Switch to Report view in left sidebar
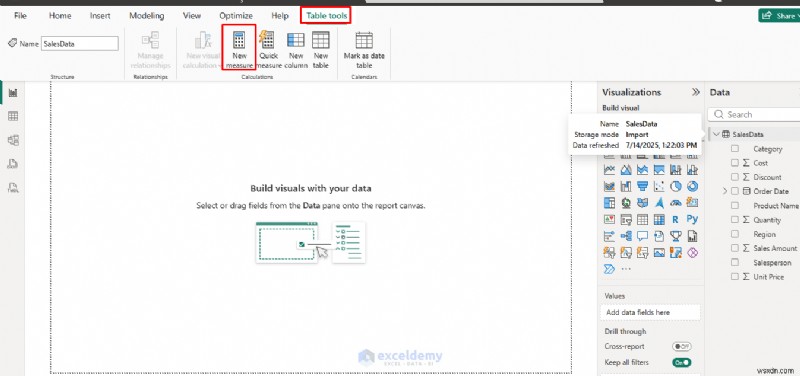800x376 pixels. coord(13,92)
